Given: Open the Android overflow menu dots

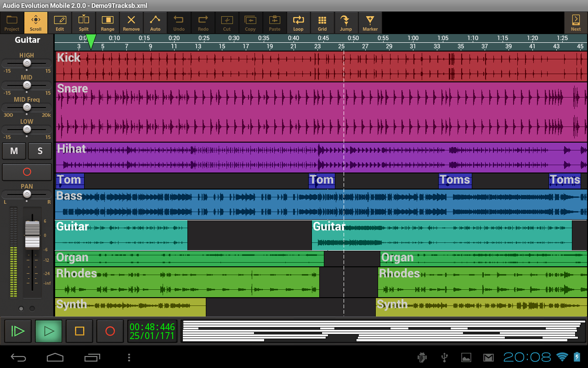Looking at the screenshot, I should (x=129, y=357).
